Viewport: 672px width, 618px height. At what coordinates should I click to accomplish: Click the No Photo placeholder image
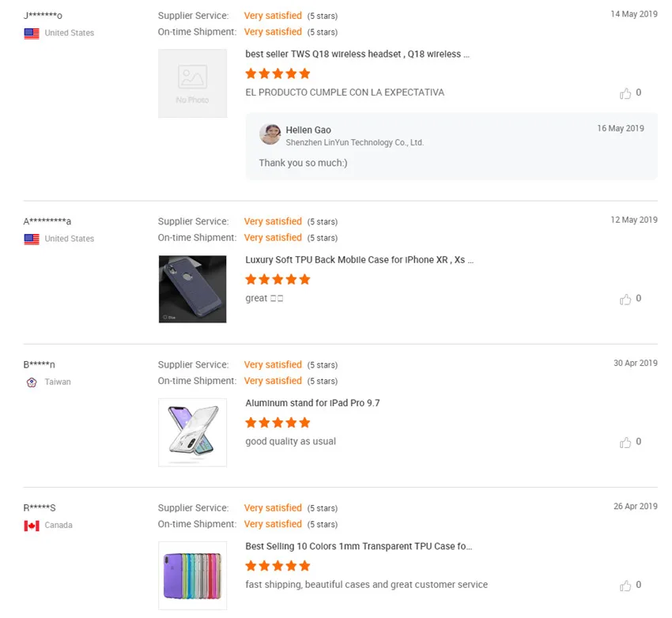point(192,83)
